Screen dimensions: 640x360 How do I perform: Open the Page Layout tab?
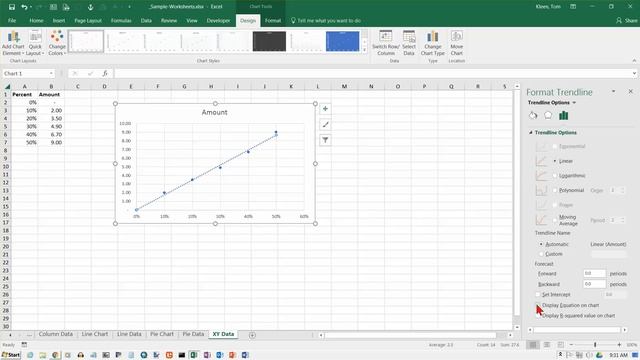[88, 20]
